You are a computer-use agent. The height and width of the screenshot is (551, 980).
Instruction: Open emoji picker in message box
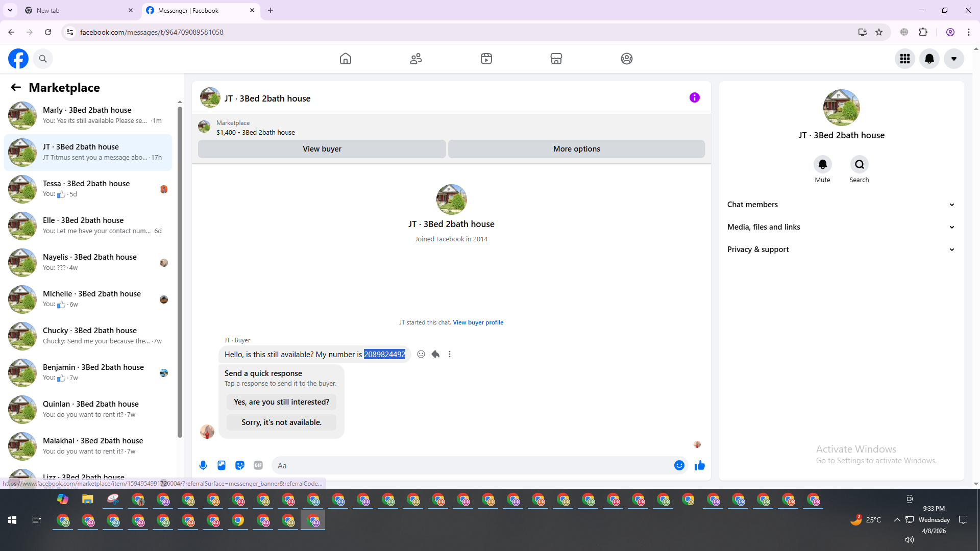point(679,465)
